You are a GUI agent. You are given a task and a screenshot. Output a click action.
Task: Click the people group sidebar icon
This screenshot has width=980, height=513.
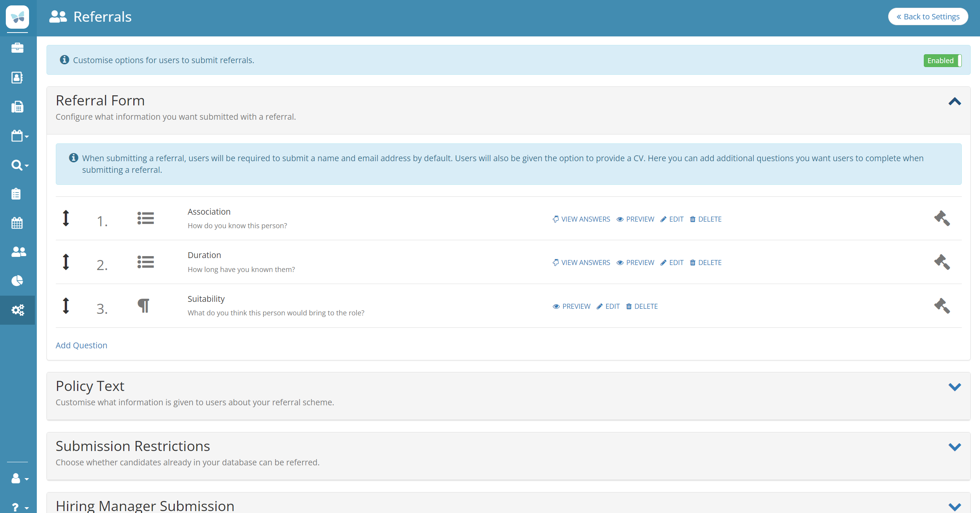click(x=18, y=252)
